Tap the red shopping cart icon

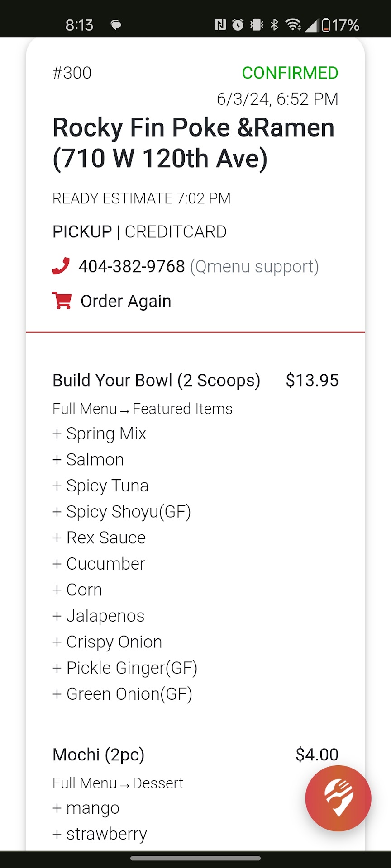(62, 301)
